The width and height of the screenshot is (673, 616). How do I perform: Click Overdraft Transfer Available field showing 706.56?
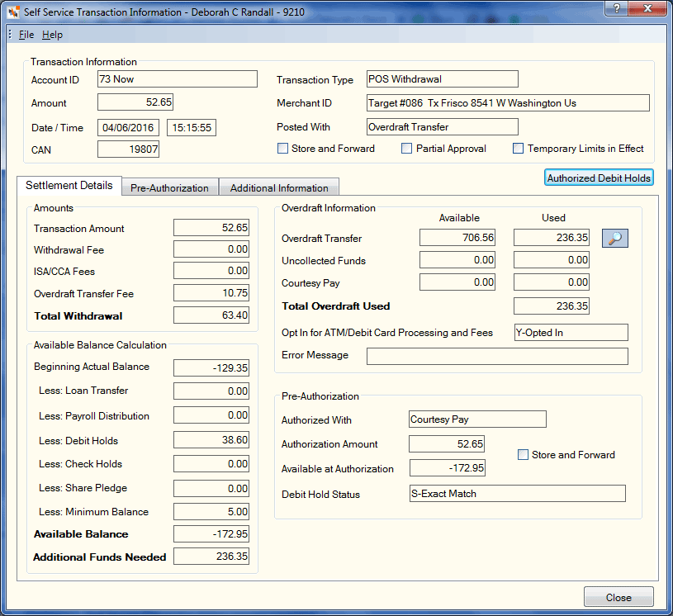pos(457,237)
